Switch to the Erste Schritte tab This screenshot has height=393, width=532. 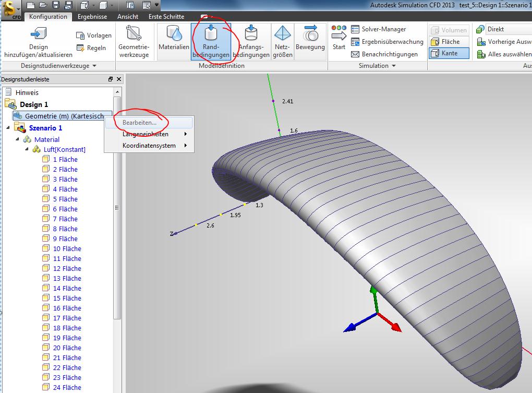[x=166, y=17]
